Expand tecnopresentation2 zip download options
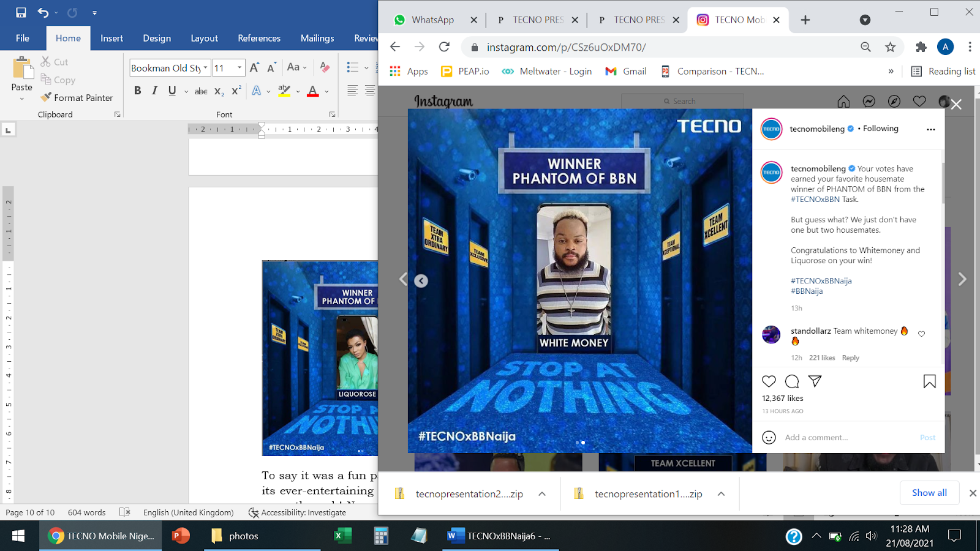This screenshot has height=551, width=980. click(542, 494)
